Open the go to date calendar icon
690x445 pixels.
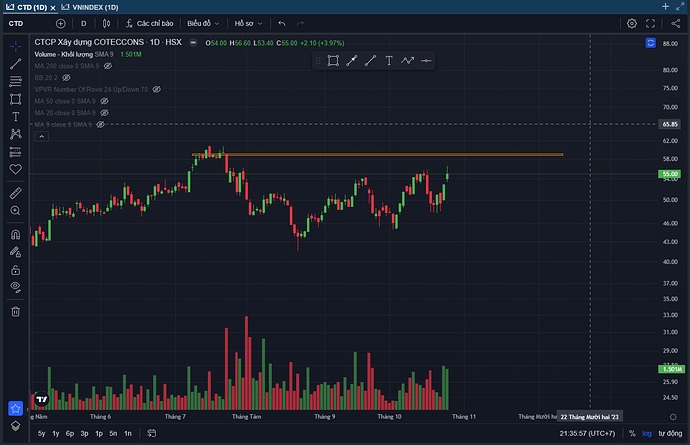tap(152, 434)
